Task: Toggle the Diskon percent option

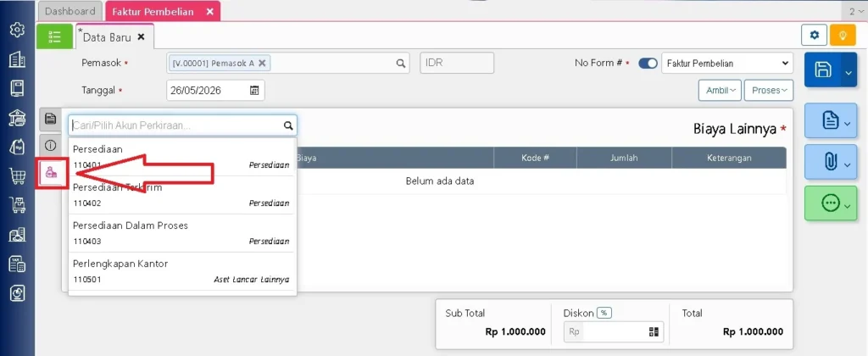Action: tap(604, 313)
